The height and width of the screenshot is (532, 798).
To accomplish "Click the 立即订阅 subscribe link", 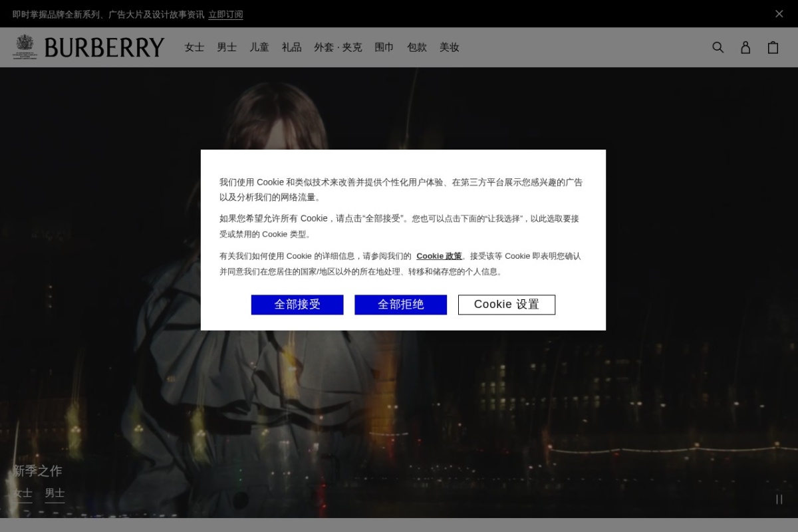I will 225,14.
